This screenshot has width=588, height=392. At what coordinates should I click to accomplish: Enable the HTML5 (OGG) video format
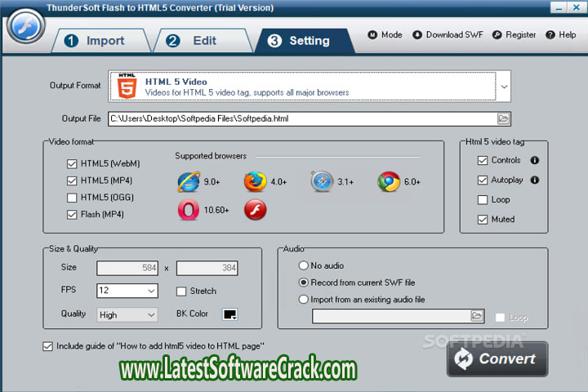click(73, 198)
